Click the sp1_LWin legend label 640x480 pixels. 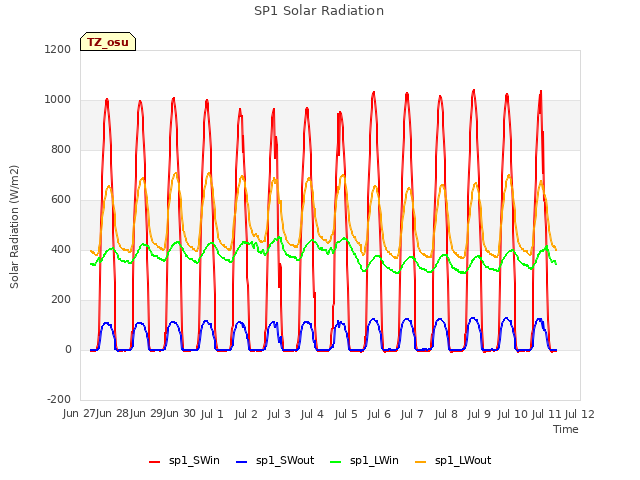374,460
